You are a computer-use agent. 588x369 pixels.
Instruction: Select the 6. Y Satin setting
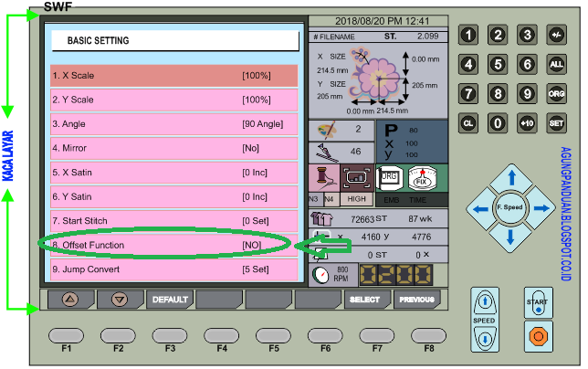[x=174, y=196]
